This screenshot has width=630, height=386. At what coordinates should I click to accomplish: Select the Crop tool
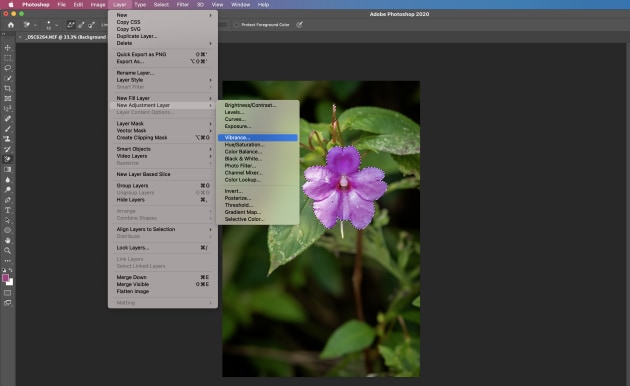point(8,88)
